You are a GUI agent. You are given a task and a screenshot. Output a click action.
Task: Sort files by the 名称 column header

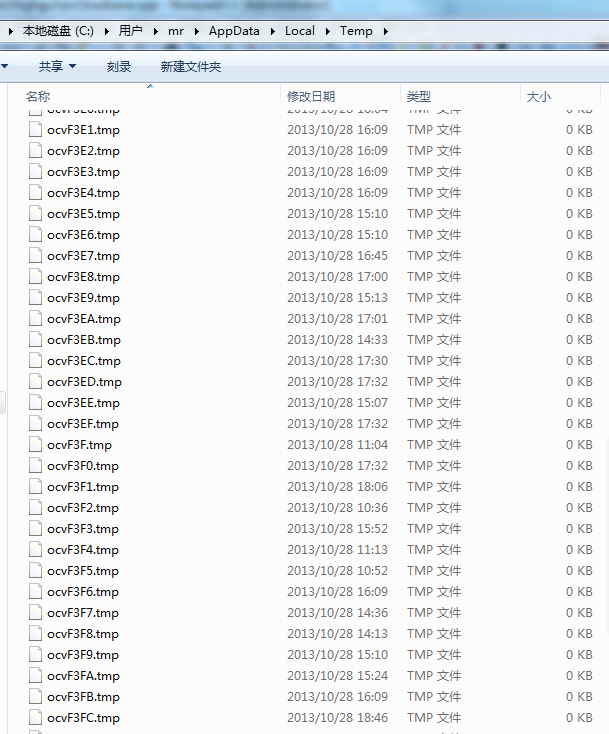[x=38, y=96]
